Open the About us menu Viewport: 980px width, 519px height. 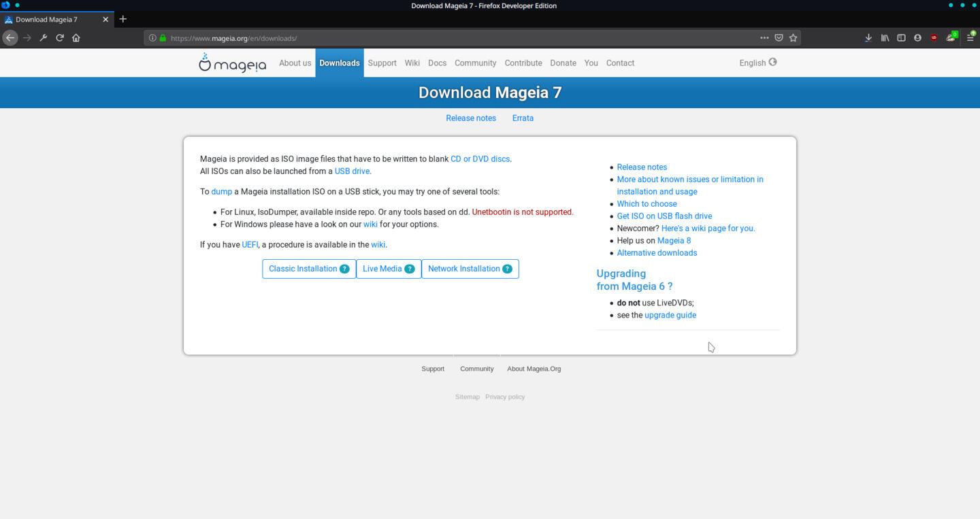(x=295, y=63)
